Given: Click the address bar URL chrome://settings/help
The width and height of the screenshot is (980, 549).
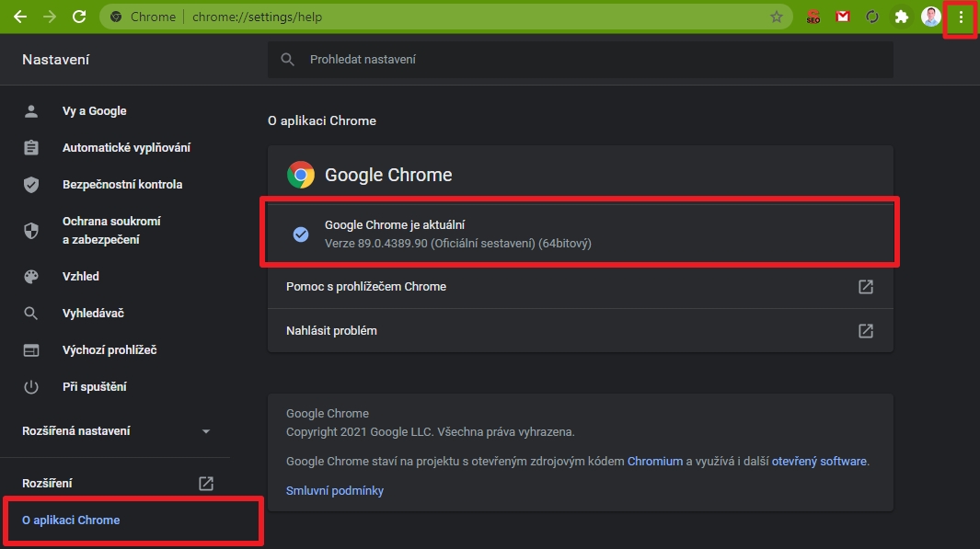Looking at the screenshot, I should (257, 17).
